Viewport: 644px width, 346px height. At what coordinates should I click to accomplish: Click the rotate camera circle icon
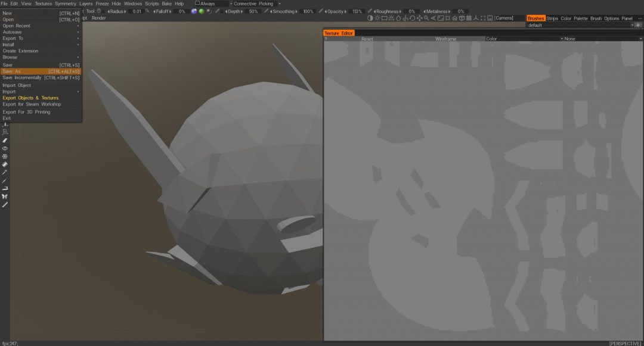pyautogui.click(x=413, y=18)
